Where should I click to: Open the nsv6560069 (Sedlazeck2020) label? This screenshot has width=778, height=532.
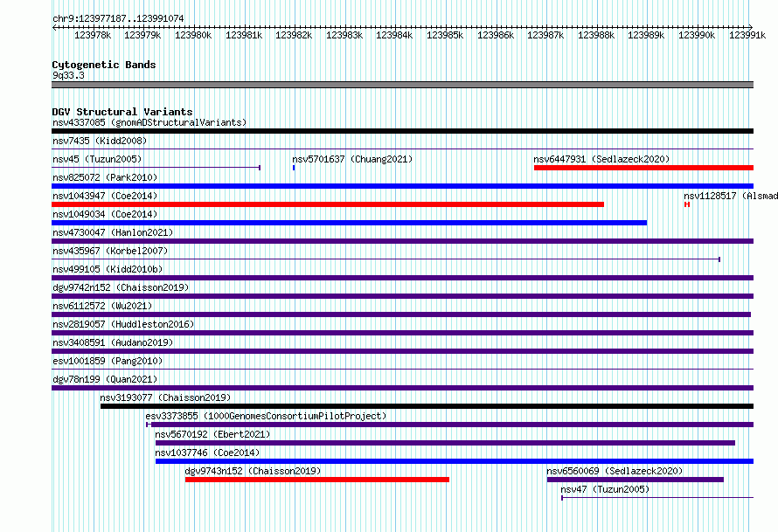point(615,471)
